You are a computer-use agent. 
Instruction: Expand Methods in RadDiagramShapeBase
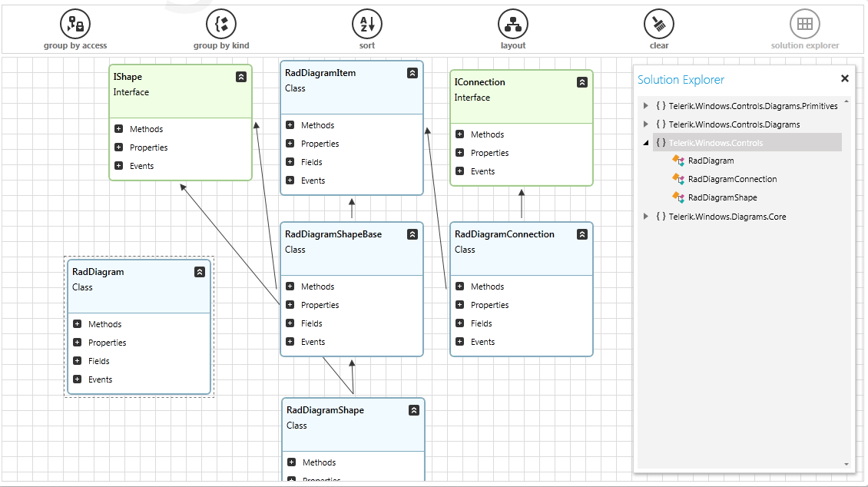point(290,286)
